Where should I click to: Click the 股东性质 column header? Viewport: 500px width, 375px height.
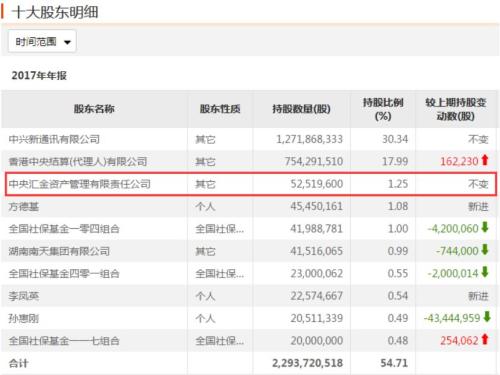(220, 109)
